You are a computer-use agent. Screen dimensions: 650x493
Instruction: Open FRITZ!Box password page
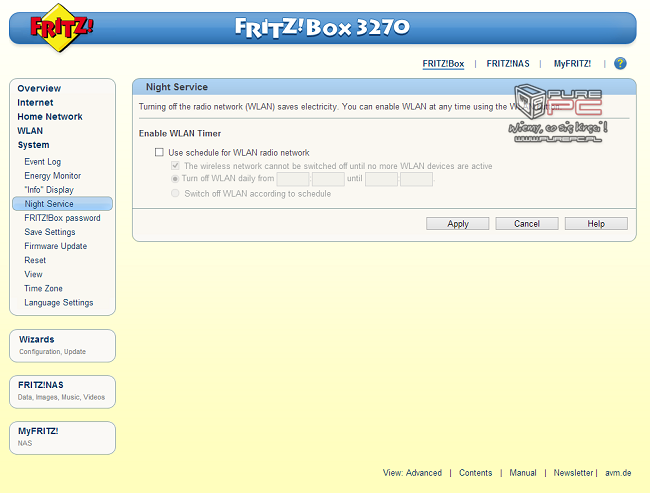tap(62, 218)
